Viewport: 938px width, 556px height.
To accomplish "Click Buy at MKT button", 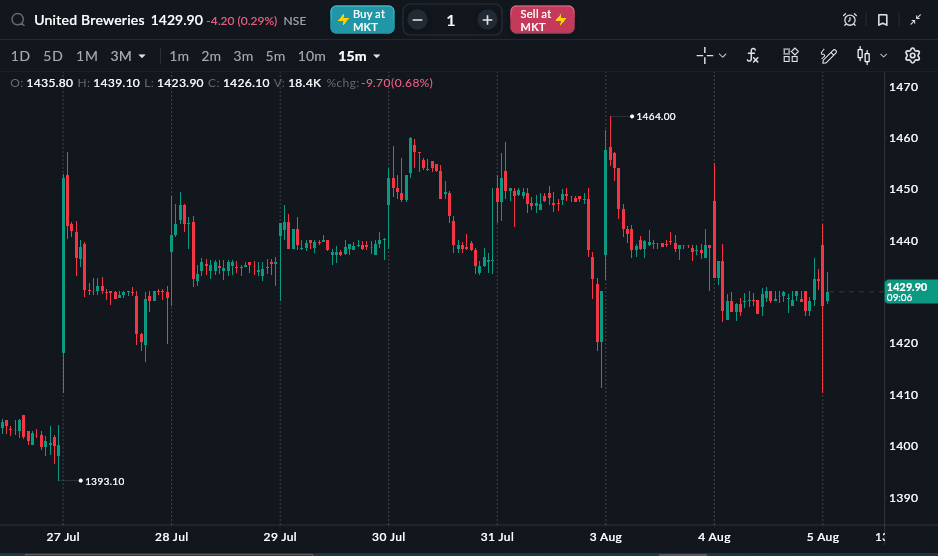I will coord(363,20).
